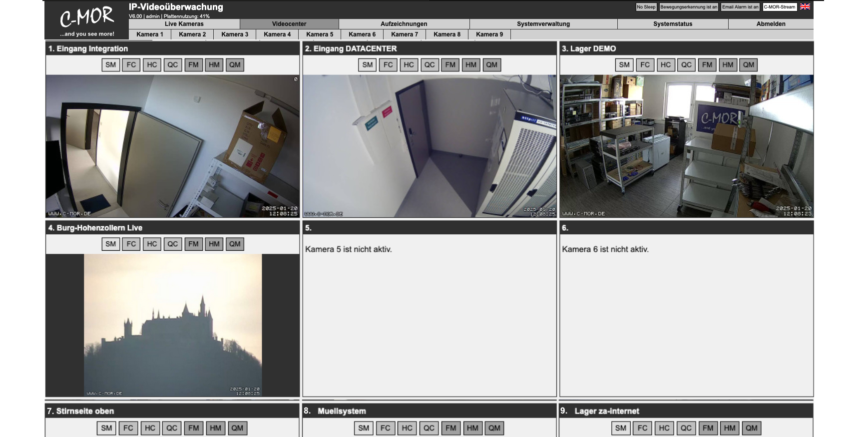Screen dimensions: 868x437
Task: Select the Kamera 7 tab
Action: [405, 34]
